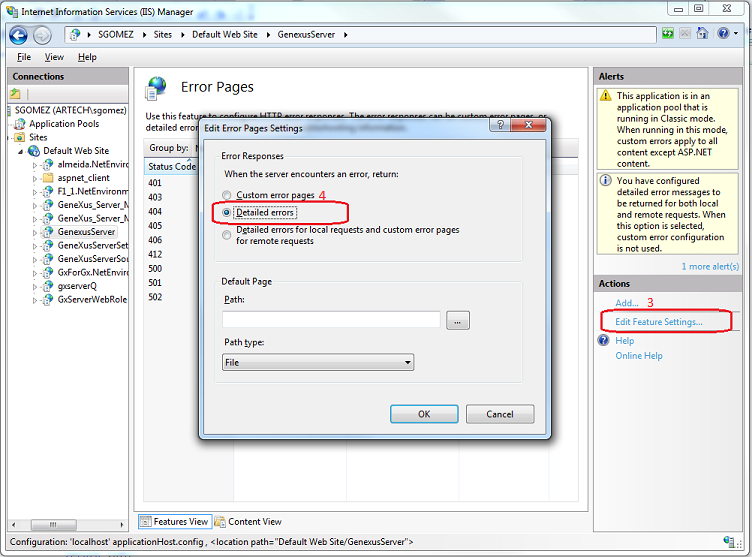Click SGOMEZ in the breadcrumb path

point(116,35)
